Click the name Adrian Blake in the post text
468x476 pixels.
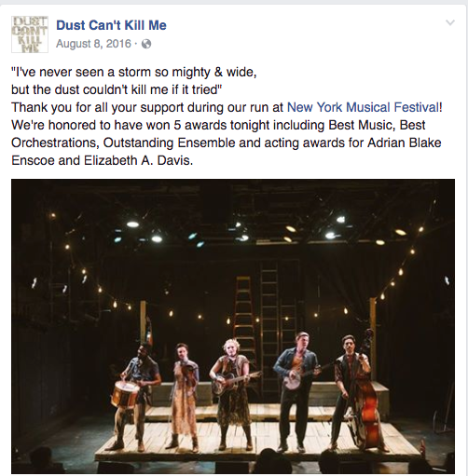405,143
